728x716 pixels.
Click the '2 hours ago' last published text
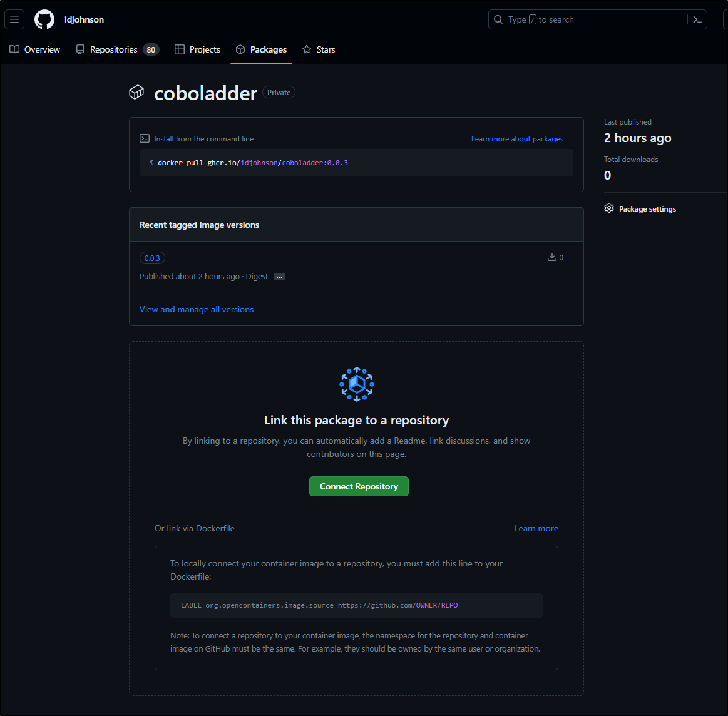pos(637,138)
